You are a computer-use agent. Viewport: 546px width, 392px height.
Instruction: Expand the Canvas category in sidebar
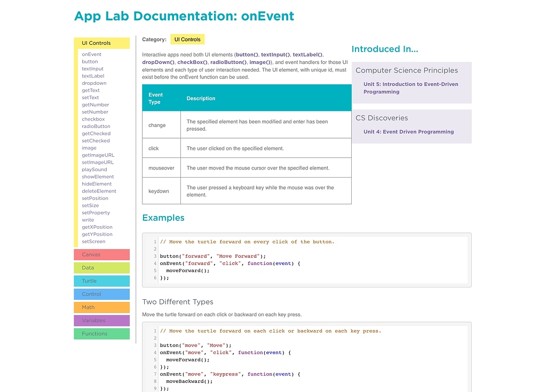[x=101, y=254]
